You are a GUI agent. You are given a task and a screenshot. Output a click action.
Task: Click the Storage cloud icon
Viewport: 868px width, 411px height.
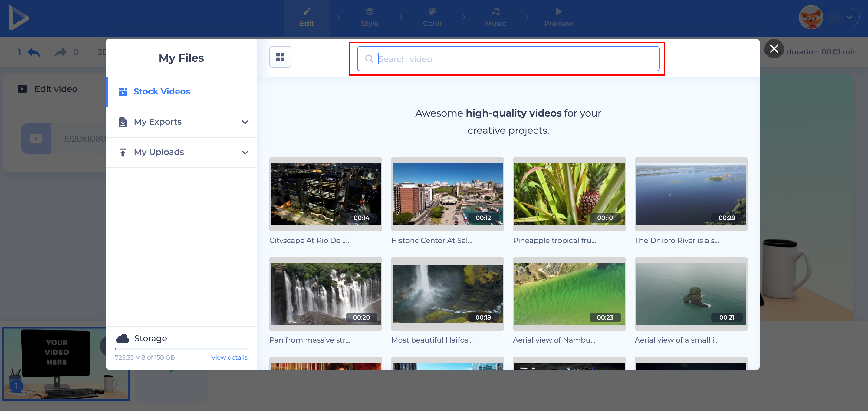point(123,338)
